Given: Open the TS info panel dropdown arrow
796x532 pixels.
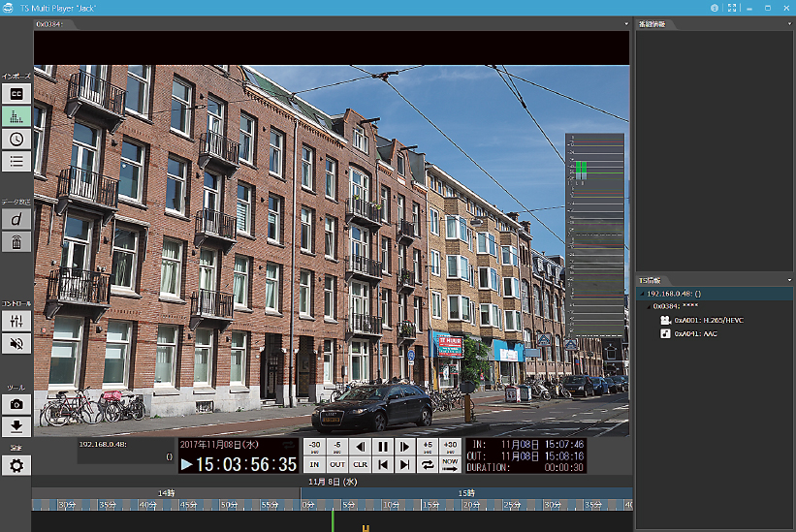Looking at the screenshot, I should click(x=788, y=280).
